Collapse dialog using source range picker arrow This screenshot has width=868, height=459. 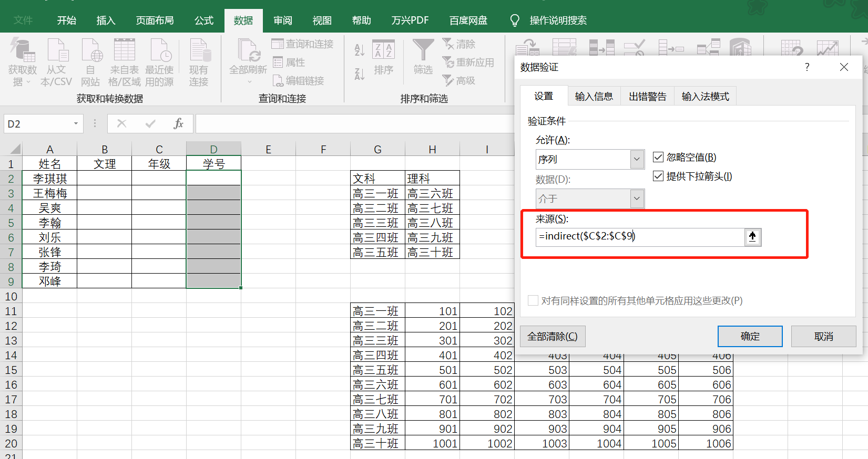[752, 237]
